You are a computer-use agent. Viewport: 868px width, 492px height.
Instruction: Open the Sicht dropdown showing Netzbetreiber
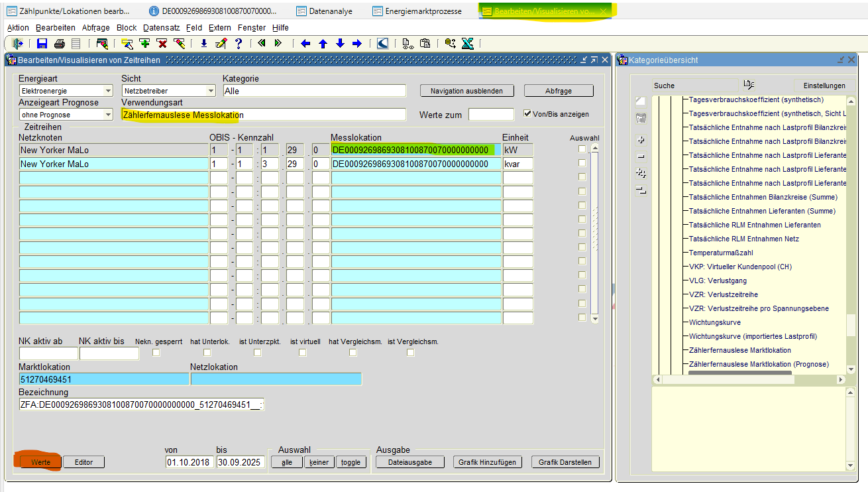[211, 91]
